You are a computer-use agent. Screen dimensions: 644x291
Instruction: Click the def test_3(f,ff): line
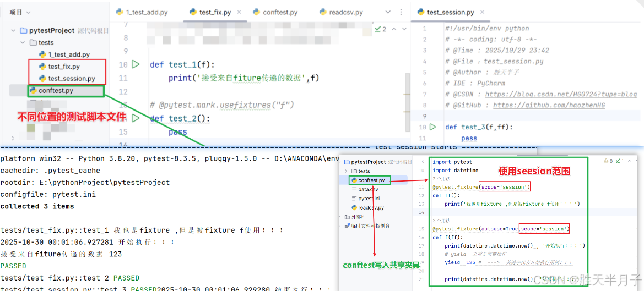(479, 127)
